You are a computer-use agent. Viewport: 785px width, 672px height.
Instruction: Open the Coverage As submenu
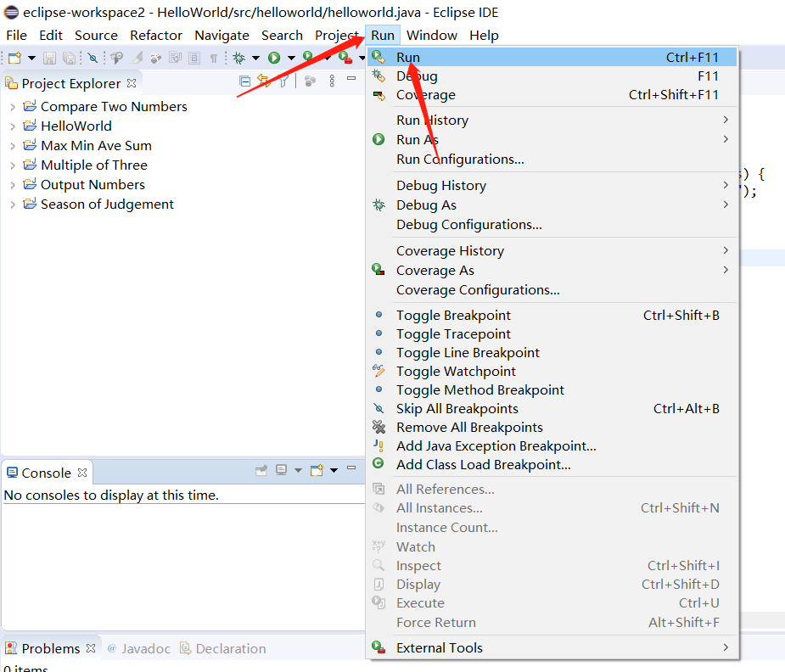click(552, 270)
